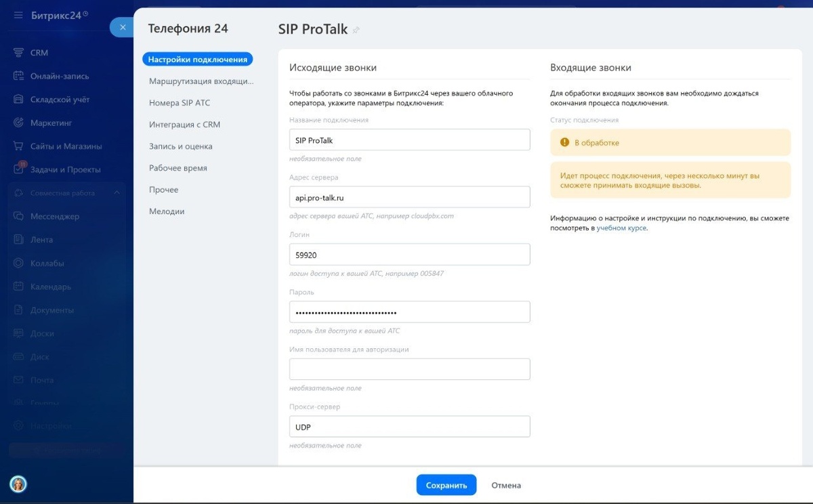Open Лента feed icon
Screen dimensions: 813x504
point(18,240)
